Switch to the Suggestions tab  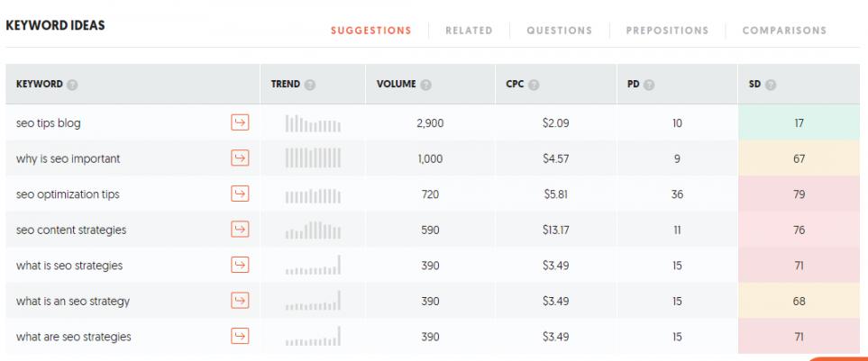pyautogui.click(x=371, y=31)
